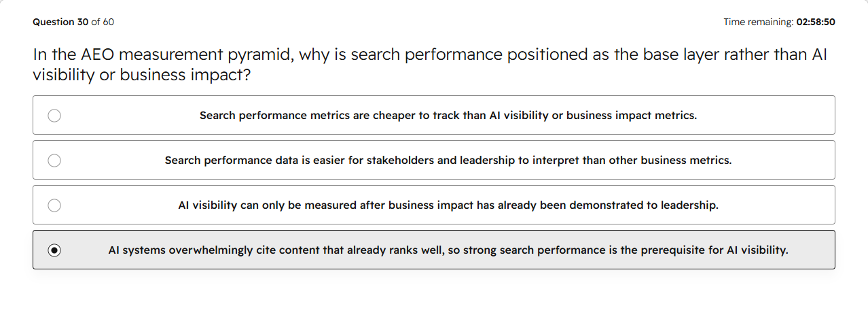This screenshot has height=317, width=868.
Task: Mark the radio button for 'AI visibility can only' answer
Action: pyautogui.click(x=54, y=205)
